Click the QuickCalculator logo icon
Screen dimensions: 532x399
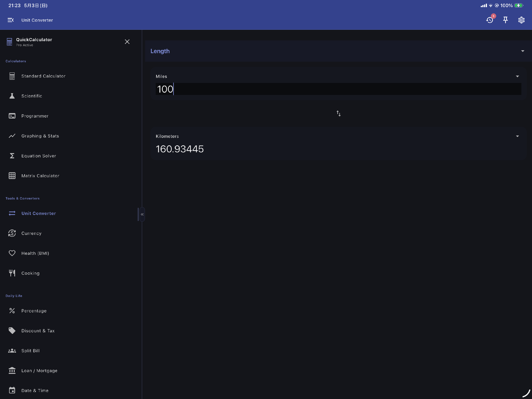tap(9, 42)
